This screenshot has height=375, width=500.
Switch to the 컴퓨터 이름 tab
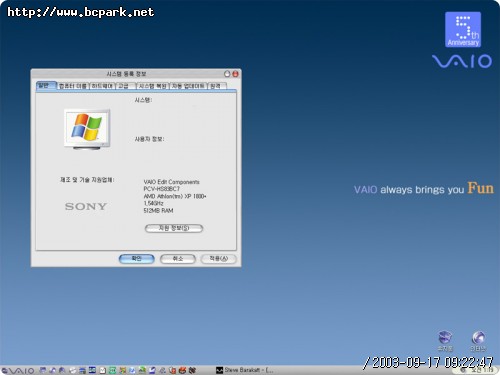point(73,86)
